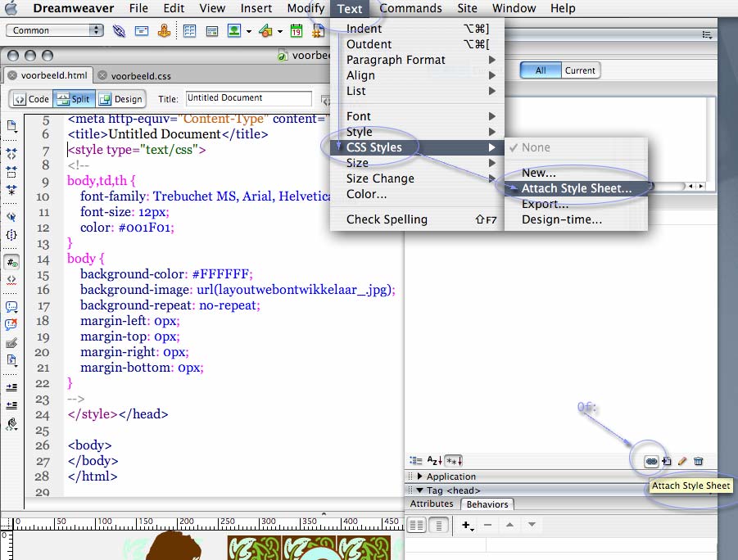Click the trash Delete CSS Rule icon
Viewport: 738px width, 560px height.
pyautogui.click(x=699, y=461)
